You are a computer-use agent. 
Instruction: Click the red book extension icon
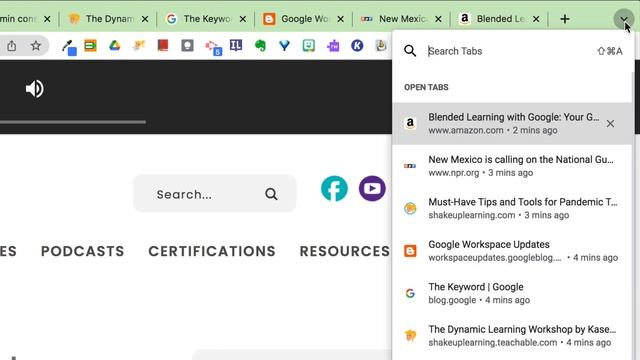click(163, 45)
